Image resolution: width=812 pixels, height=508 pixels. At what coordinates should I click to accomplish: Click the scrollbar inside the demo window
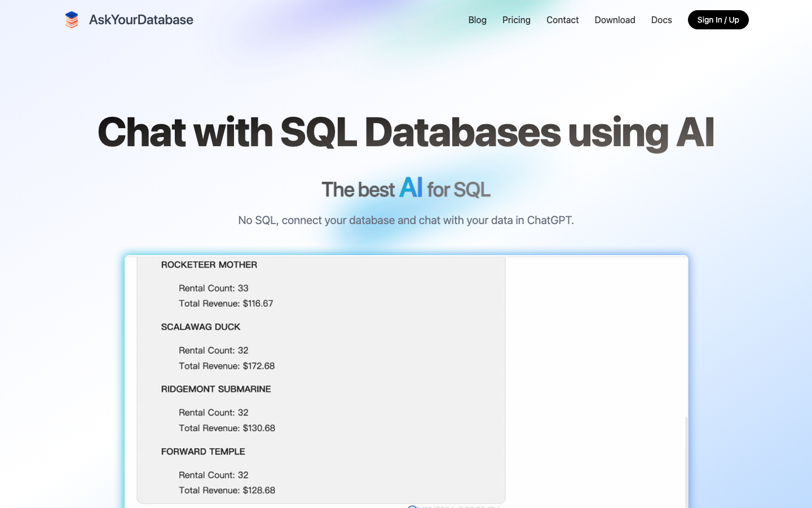(x=686, y=462)
